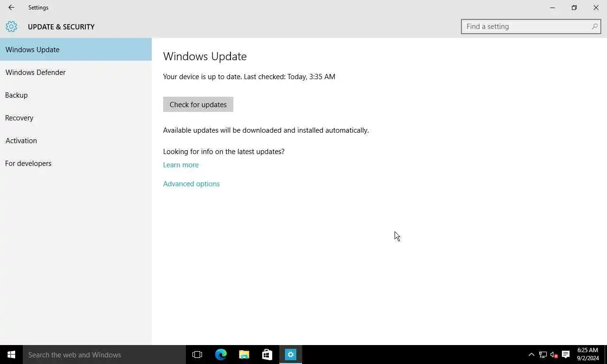Open Task View from the taskbar
This screenshot has height=364, width=607.
click(x=197, y=355)
